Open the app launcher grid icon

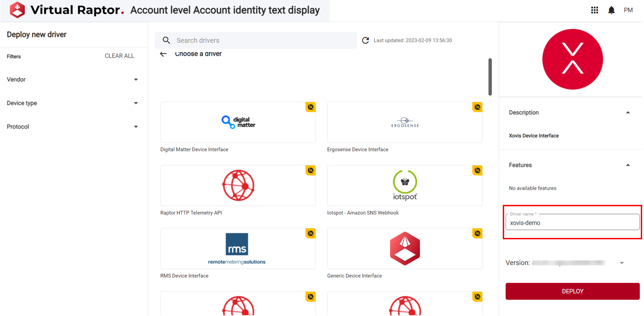click(594, 10)
